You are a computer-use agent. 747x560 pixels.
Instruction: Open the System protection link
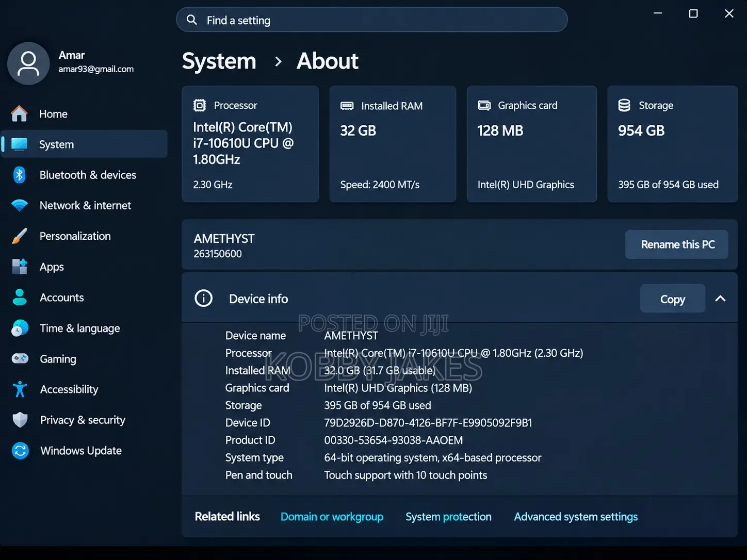[x=448, y=517]
